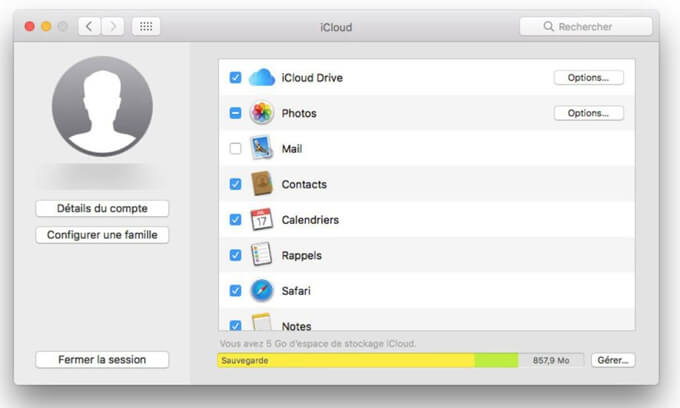Viewport: 680px width, 408px height.
Task: Uncheck the iCloud Drive checkbox
Action: tap(235, 78)
